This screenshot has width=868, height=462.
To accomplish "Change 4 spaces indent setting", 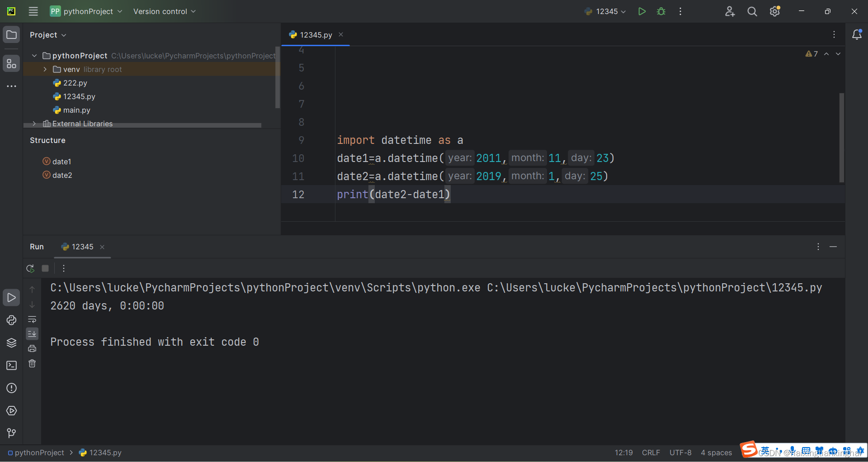I will [x=716, y=452].
